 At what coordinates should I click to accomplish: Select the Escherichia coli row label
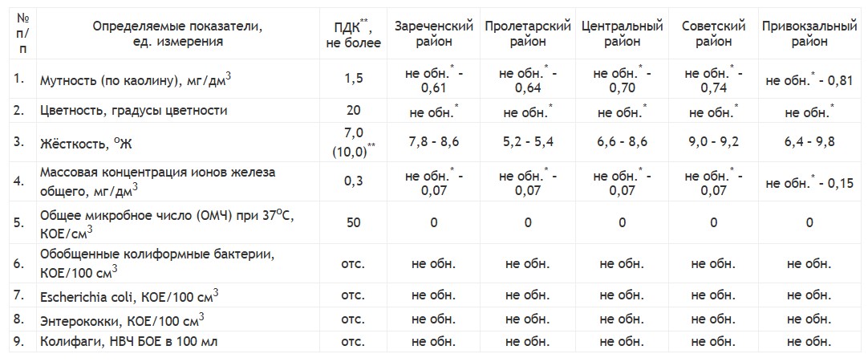[129, 295]
